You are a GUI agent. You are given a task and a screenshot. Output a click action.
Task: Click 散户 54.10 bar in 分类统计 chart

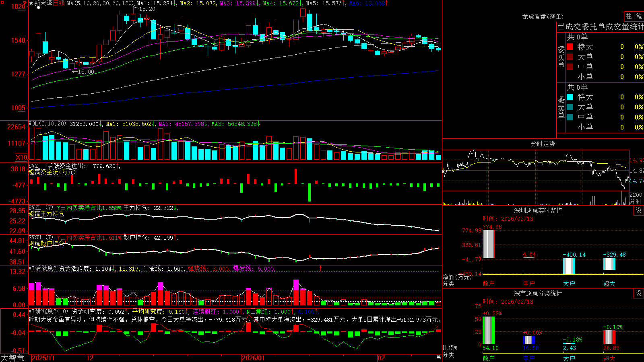tap(488, 330)
